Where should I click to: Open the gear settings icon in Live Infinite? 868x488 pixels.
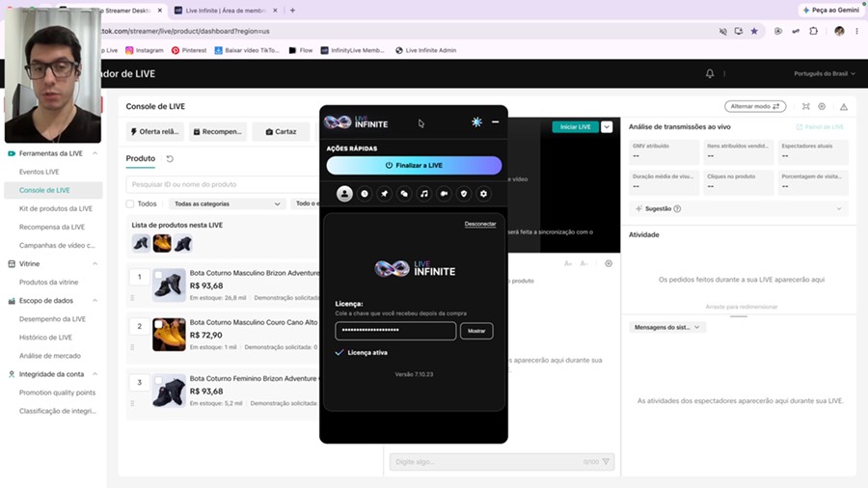(484, 194)
